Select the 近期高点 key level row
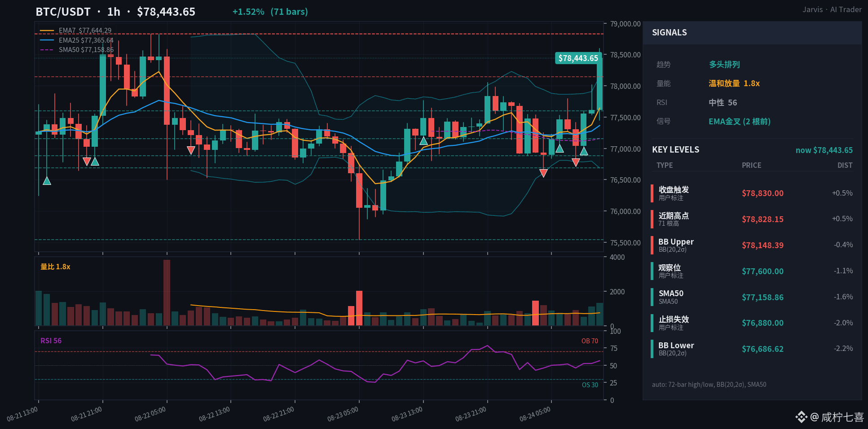Screen dimensions: 868x429 752,219
